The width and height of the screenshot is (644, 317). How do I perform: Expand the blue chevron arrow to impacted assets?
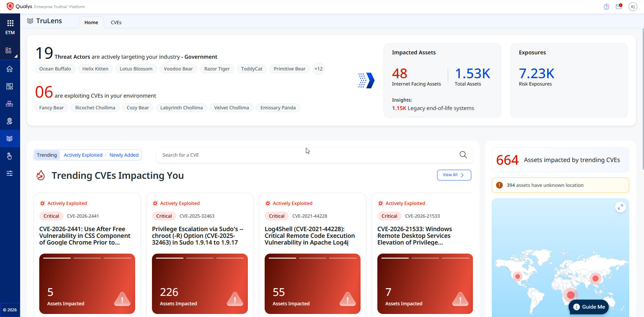pyautogui.click(x=366, y=81)
